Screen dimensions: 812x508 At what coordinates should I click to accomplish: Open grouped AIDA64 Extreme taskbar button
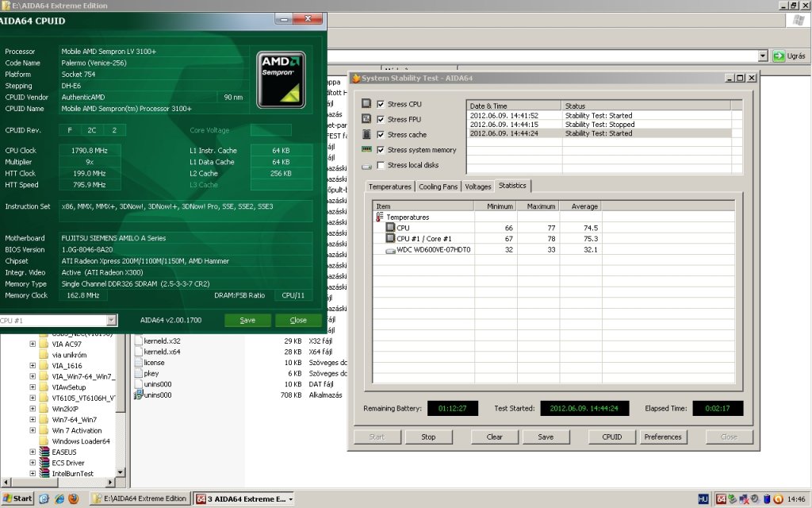244,498
